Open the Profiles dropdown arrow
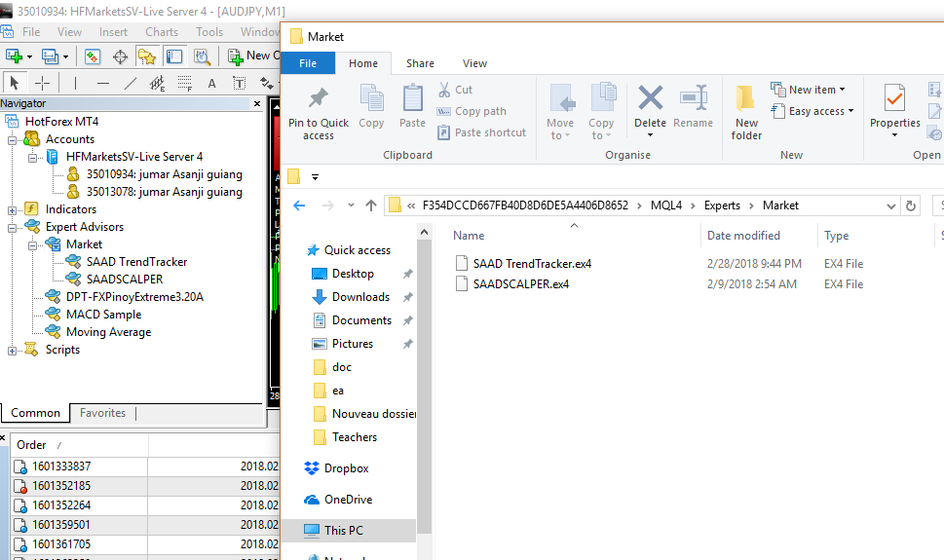The width and height of the screenshot is (944, 560). 65,57
